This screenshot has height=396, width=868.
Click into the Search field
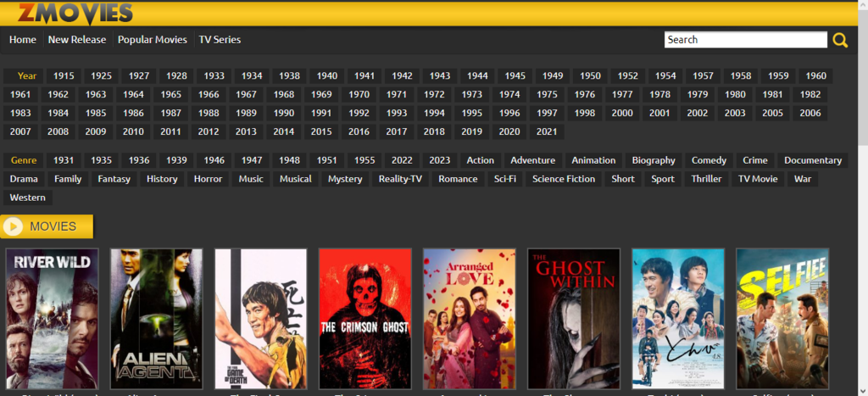point(746,40)
